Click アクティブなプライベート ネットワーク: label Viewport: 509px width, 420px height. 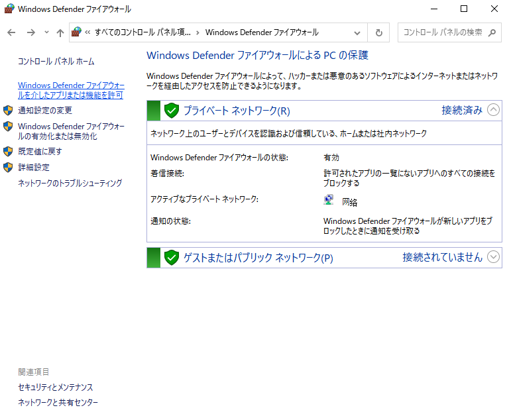[x=204, y=199]
